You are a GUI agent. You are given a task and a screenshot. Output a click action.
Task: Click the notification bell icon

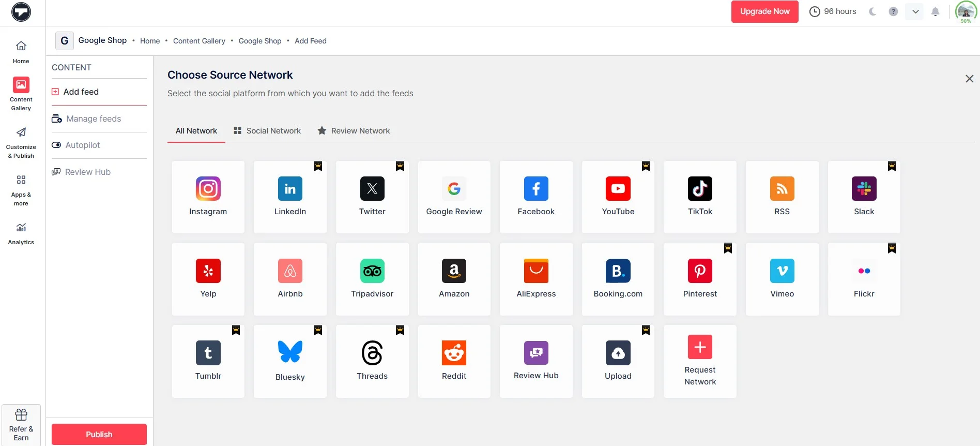pyautogui.click(x=935, y=11)
